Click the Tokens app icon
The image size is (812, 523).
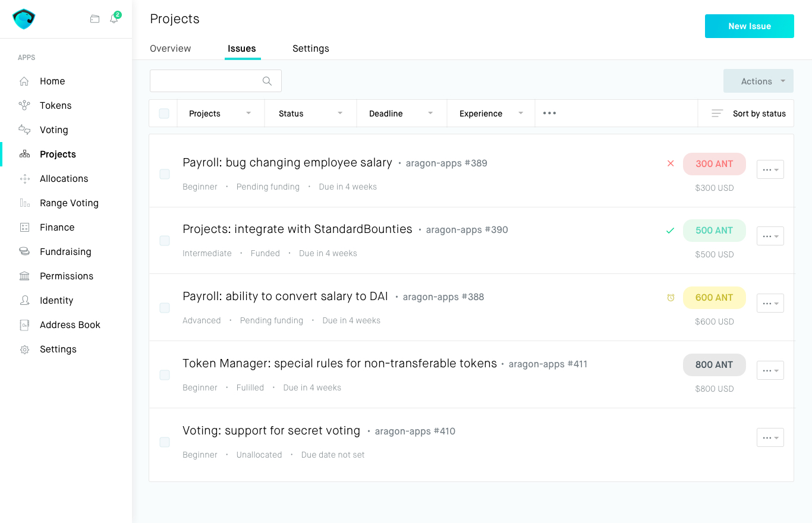pyautogui.click(x=24, y=105)
